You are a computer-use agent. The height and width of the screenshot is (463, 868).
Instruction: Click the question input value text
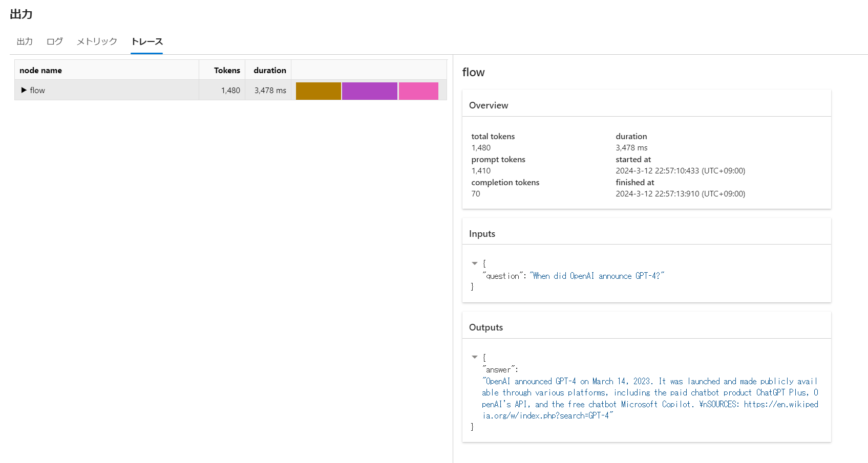(597, 276)
